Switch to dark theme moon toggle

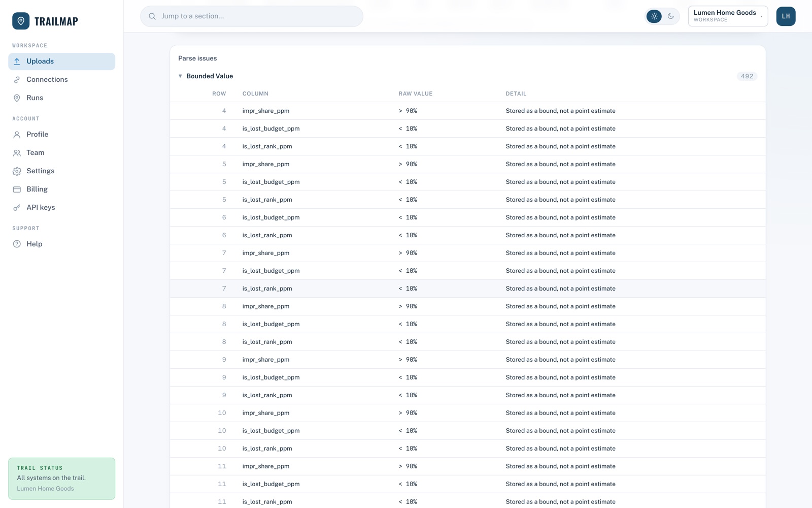670,16
